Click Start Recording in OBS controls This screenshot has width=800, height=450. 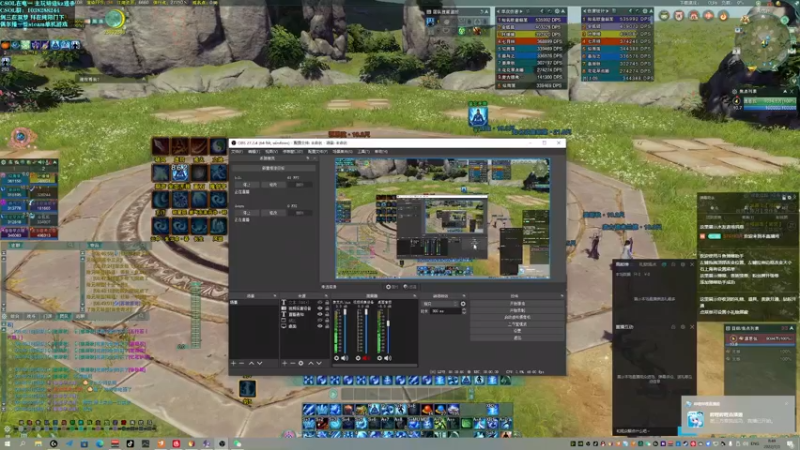tap(517, 310)
